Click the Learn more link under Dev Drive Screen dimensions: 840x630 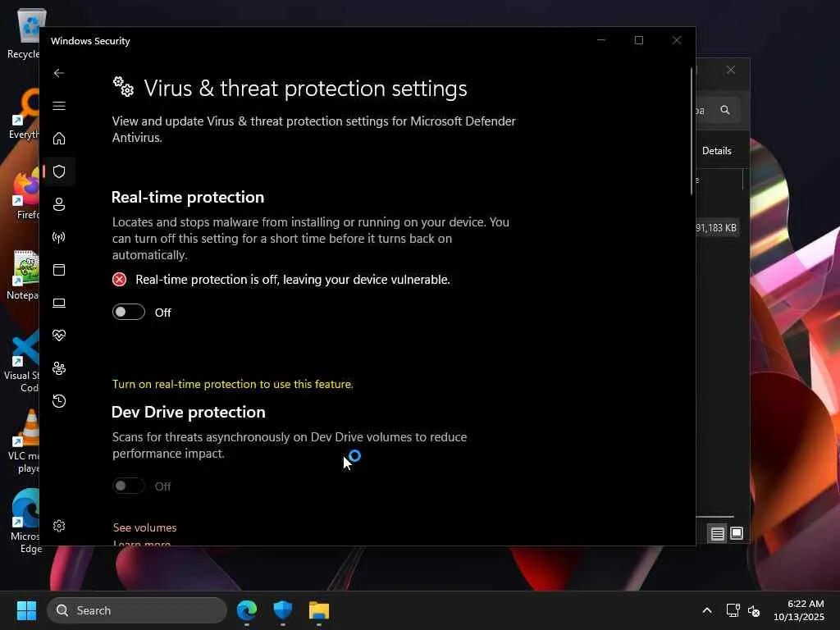pyautogui.click(x=142, y=543)
